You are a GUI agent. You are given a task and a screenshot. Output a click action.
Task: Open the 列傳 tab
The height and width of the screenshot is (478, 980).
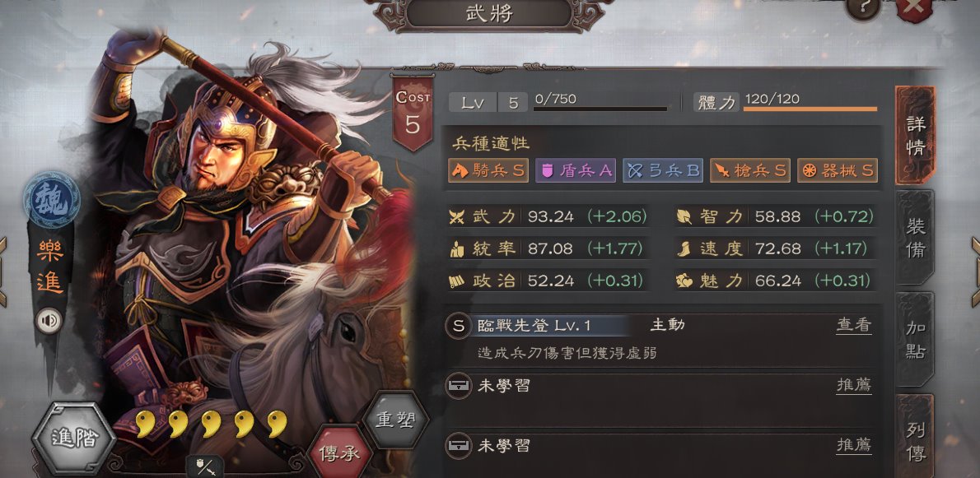pos(915,437)
